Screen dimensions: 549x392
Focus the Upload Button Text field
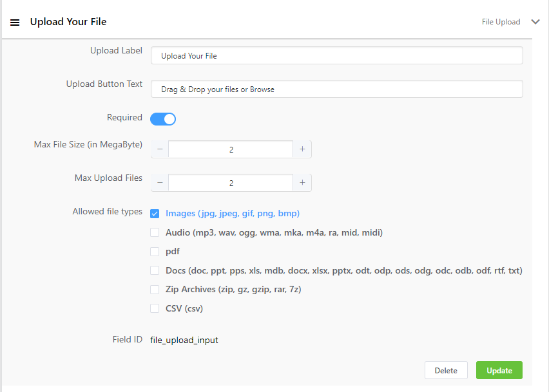click(x=336, y=89)
